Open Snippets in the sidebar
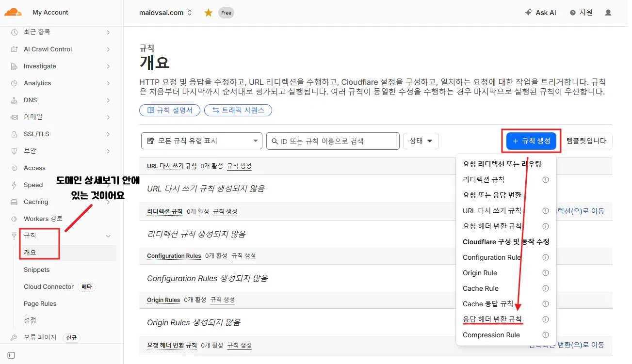Image resolution: width=632 pixels, height=364 pixels. point(37,269)
